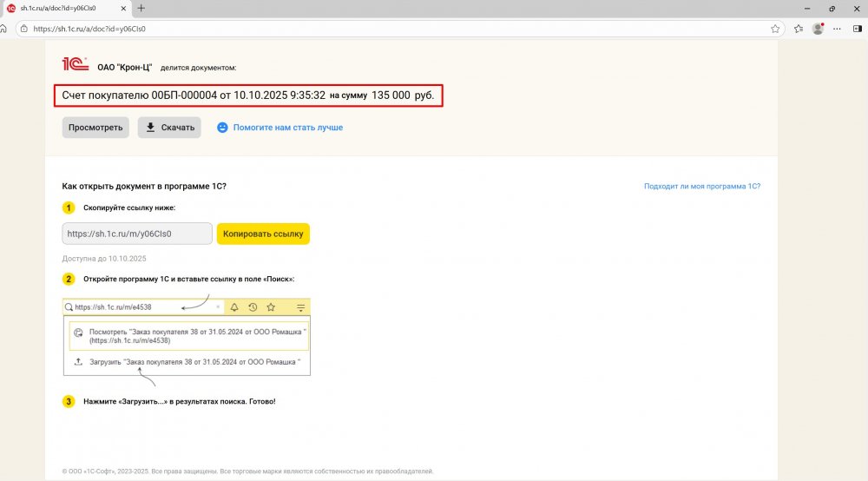Download the invoice via "Скачать" button

point(169,128)
